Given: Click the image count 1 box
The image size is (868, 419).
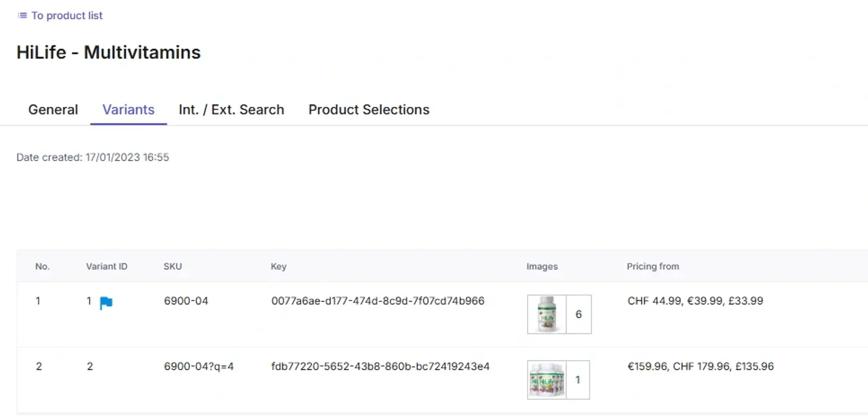Looking at the screenshot, I should click(578, 380).
